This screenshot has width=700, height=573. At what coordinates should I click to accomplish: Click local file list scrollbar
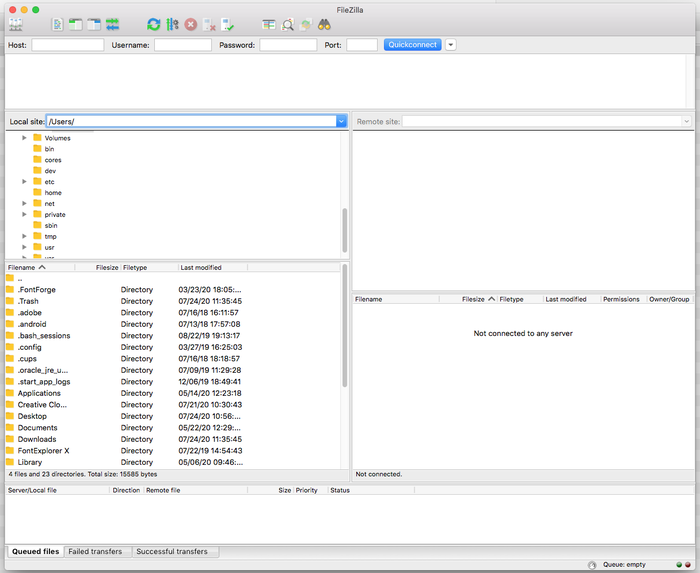pos(345,326)
